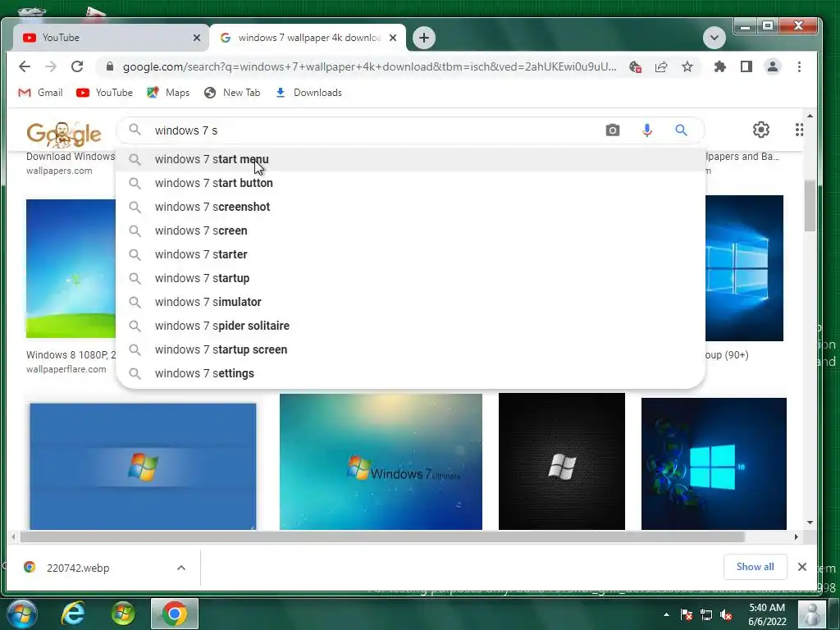The image size is (840, 630).
Task: Click the Google doodle logo
Action: click(x=63, y=134)
